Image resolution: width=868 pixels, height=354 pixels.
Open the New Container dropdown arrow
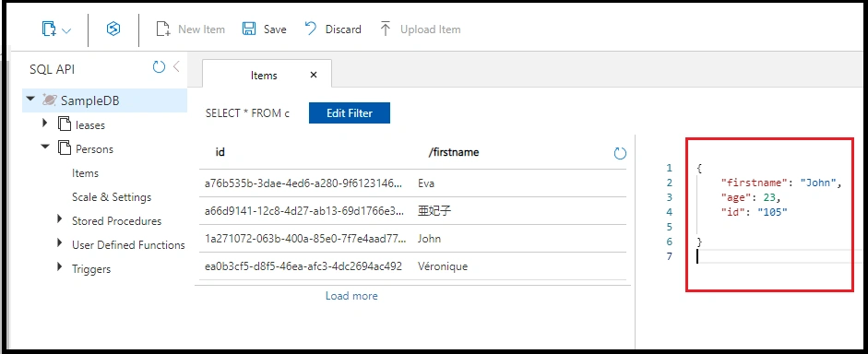(x=66, y=30)
